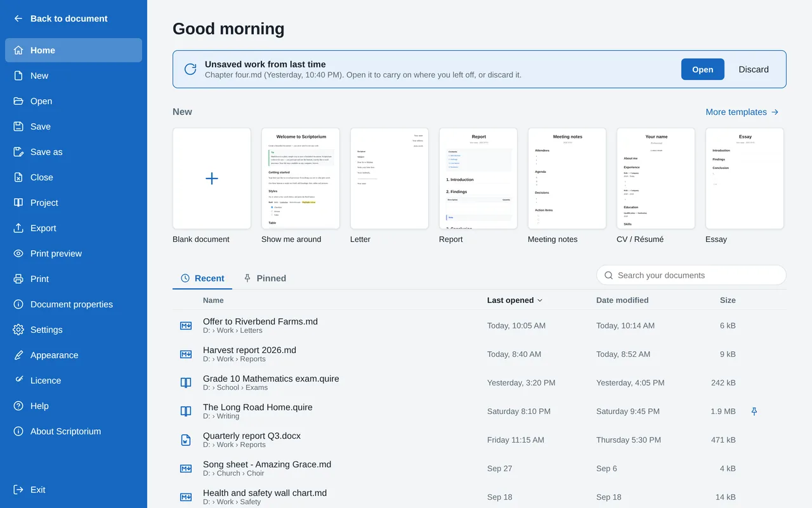This screenshot has height=508, width=812.
Task: Open About Scriptorium menu item
Action: click(x=74, y=431)
